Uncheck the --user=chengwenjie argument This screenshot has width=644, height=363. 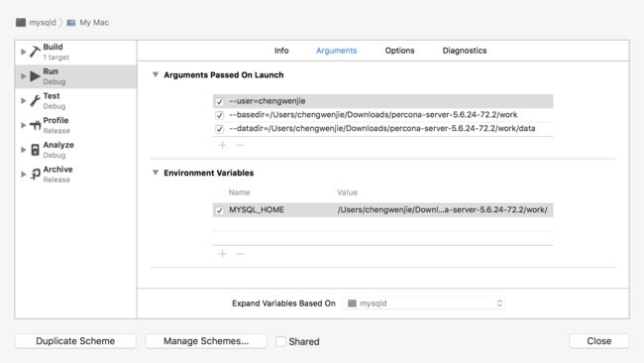[219, 101]
